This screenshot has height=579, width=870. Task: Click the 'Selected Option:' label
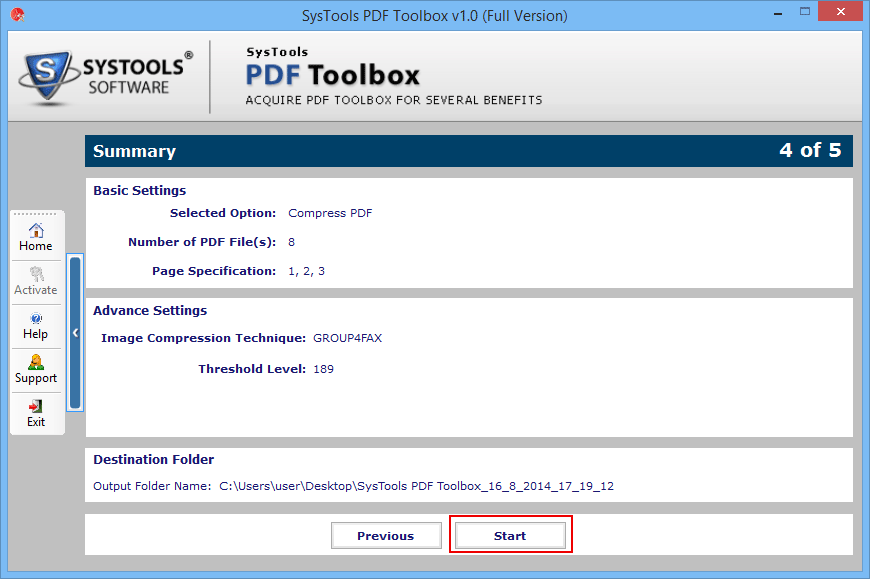[222, 214]
